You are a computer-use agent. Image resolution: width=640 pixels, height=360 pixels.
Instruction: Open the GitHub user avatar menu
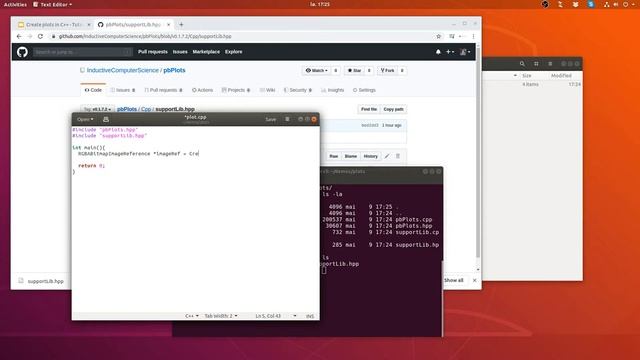[x=465, y=52]
